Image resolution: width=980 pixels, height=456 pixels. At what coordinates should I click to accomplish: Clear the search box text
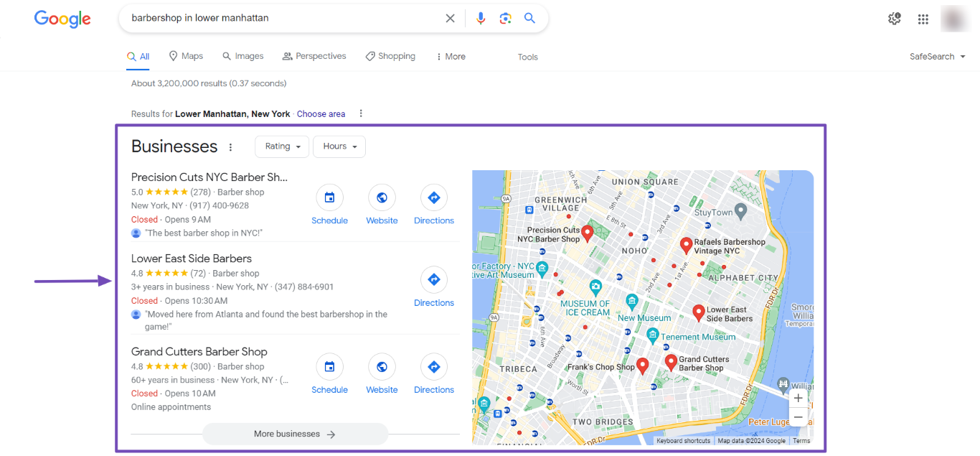(450, 18)
